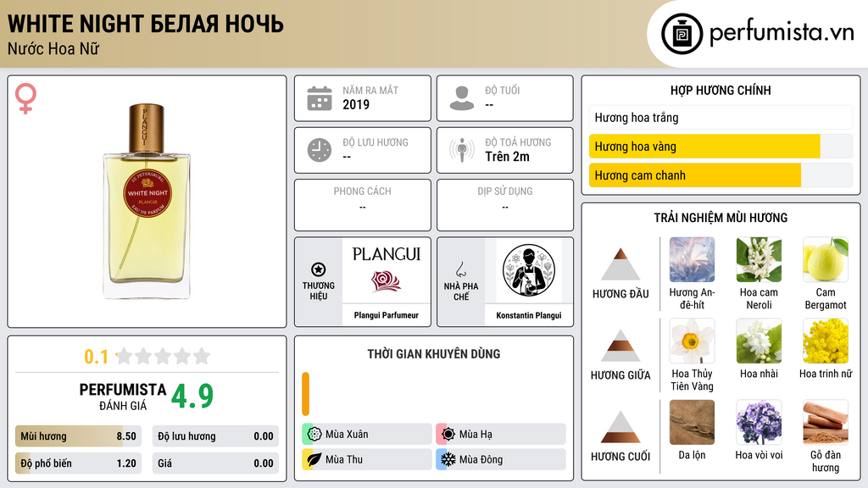Click the orange recommended-time bar
This screenshot has height=488, width=868.
[305, 394]
